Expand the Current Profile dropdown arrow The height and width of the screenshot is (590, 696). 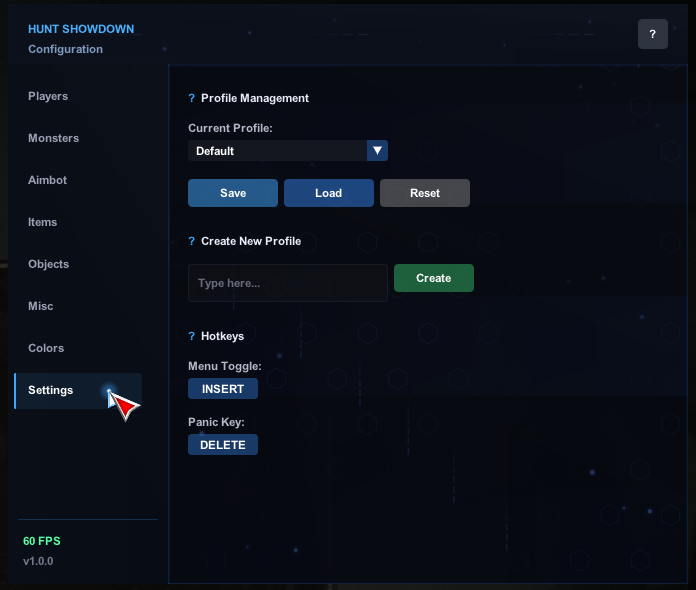coord(377,150)
